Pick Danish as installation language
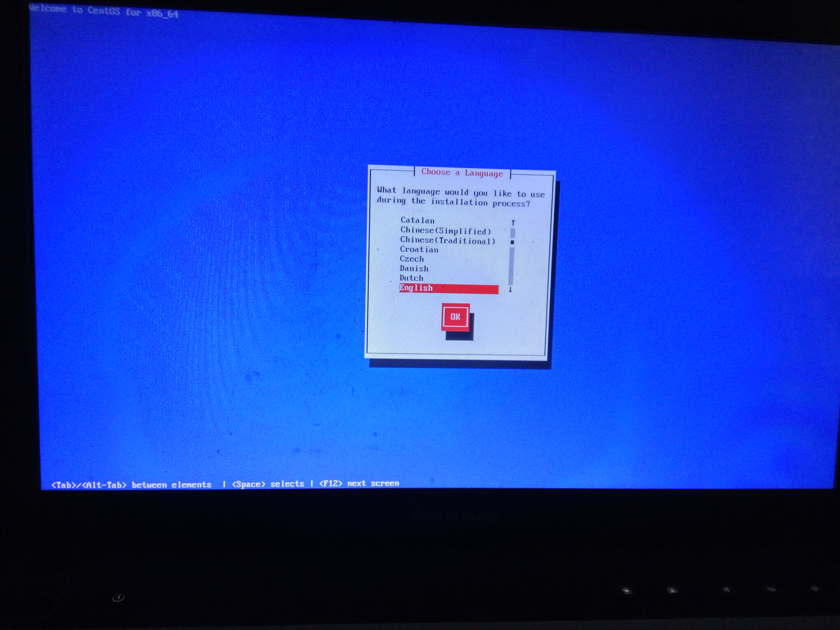The width and height of the screenshot is (840, 630). pos(414,269)
